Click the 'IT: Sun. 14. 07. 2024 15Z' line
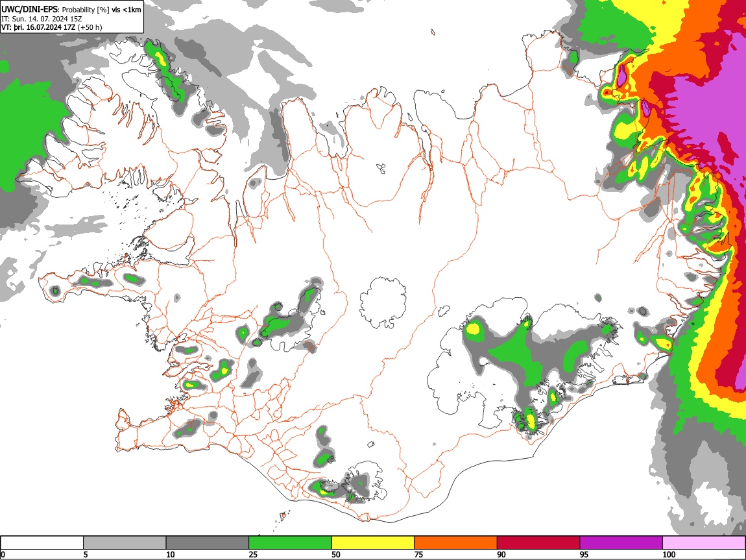 coord(42,19)
